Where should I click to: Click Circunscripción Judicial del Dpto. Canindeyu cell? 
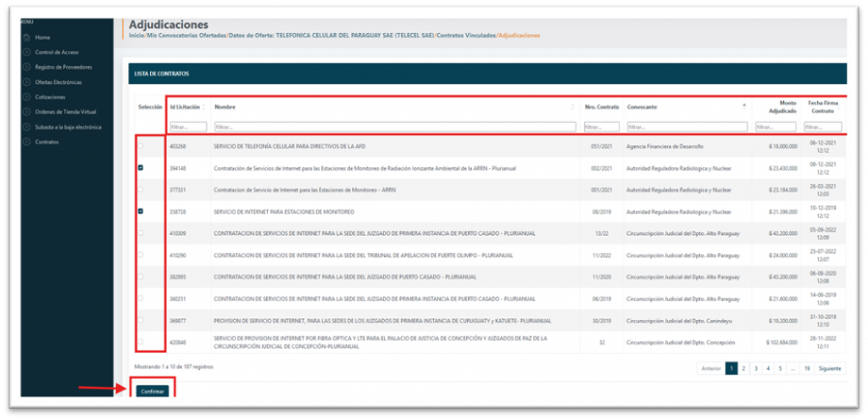tap(679, 321)
